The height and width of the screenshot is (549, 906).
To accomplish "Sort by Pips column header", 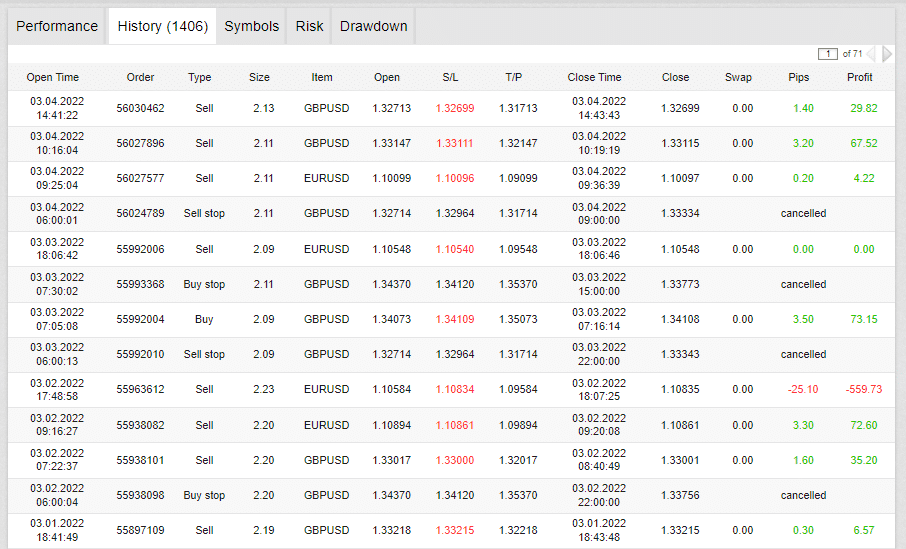I will 799,77.
